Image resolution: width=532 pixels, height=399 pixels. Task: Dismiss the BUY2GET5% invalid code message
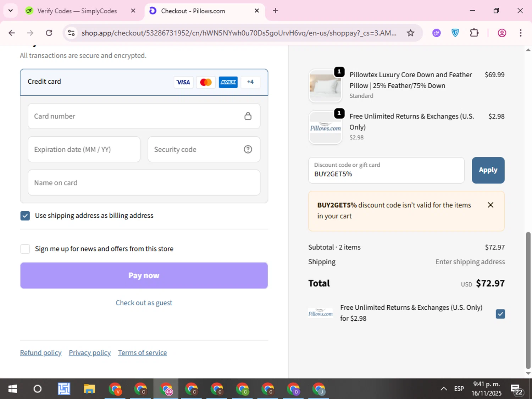point(491,205)
